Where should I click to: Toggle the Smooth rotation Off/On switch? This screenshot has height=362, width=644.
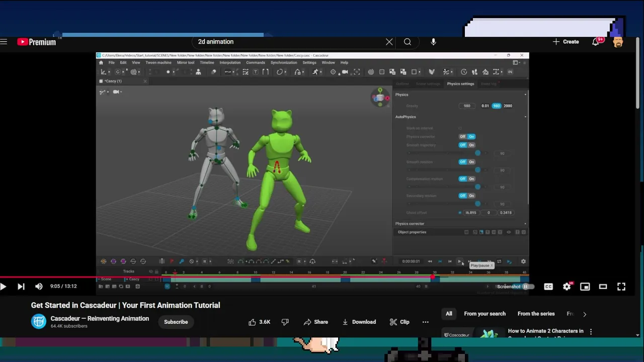click(x=467, y=162)
